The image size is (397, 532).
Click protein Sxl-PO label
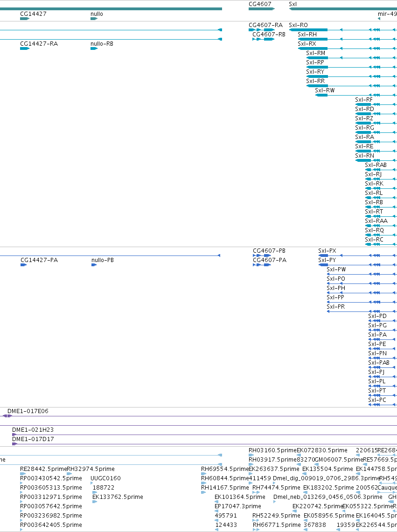(336, 279)
